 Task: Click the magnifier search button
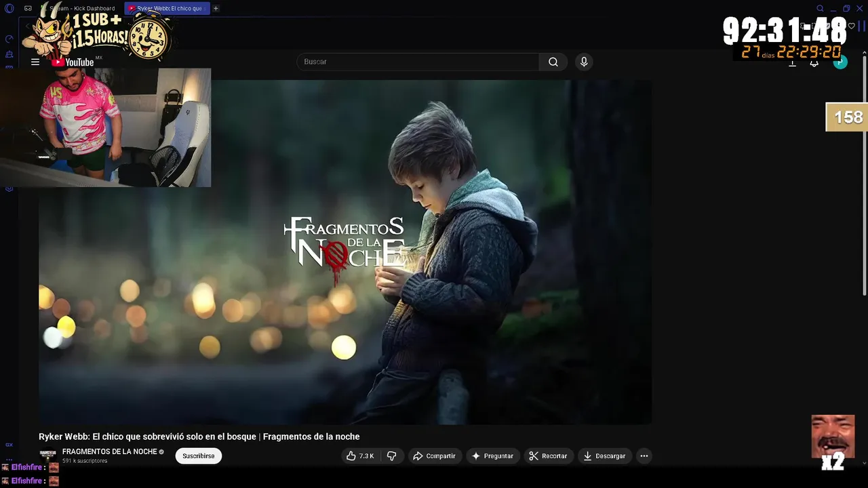coord(553,62)
